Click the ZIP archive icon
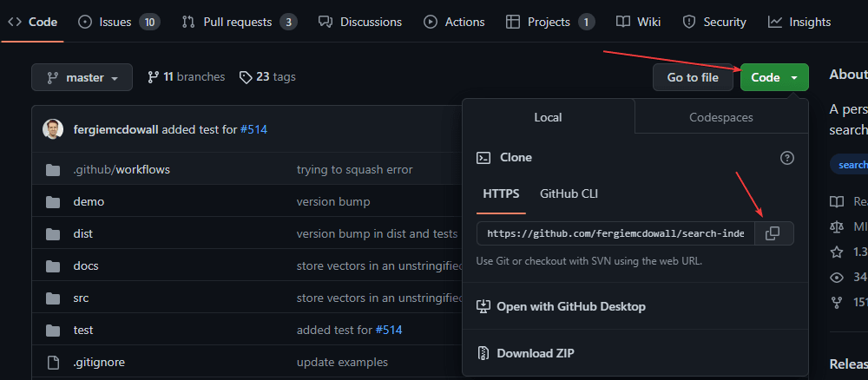 pyautogui.click(x=483, y=353)
